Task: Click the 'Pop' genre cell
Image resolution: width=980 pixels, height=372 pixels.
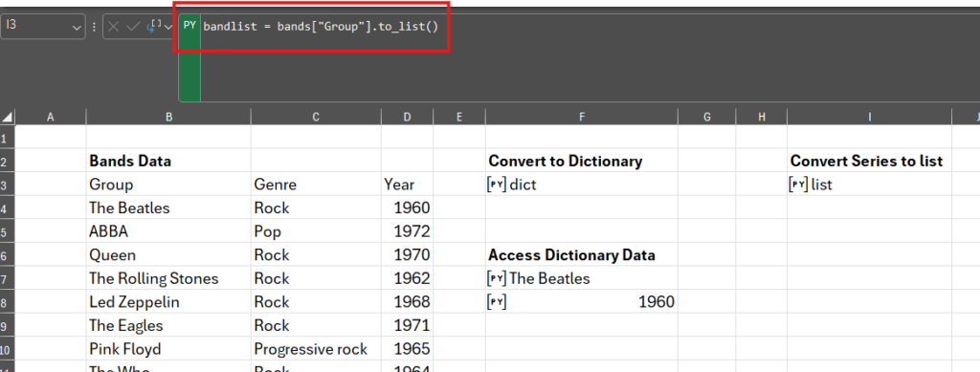Action: (x=316, y=231)
